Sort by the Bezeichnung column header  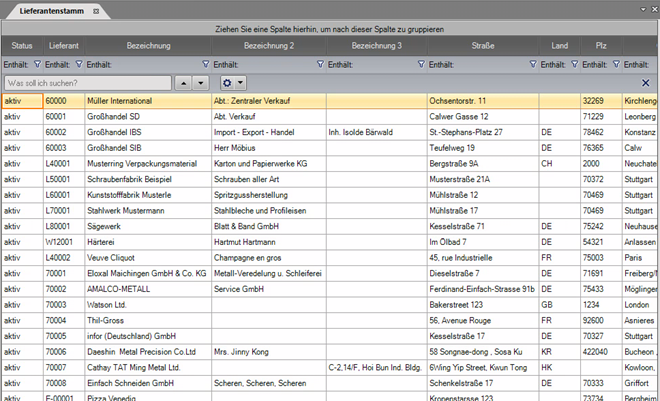[149, 46]
